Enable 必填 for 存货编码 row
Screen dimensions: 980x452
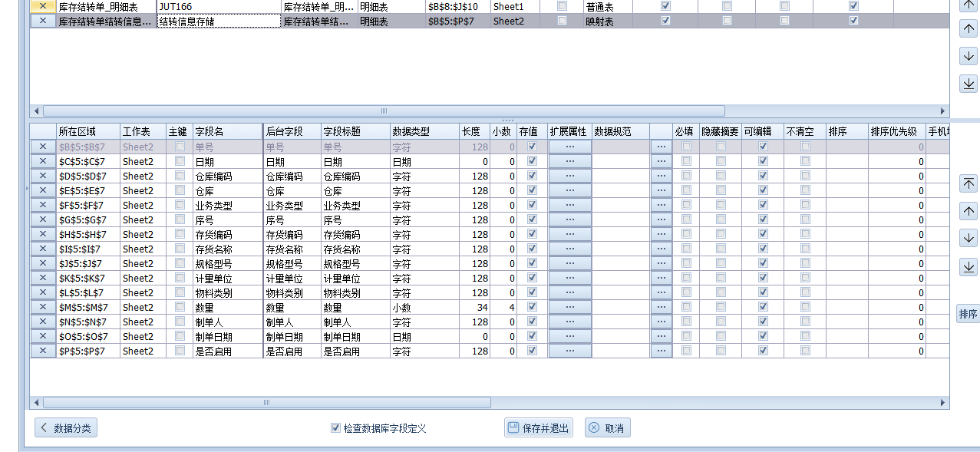(686, 234)
